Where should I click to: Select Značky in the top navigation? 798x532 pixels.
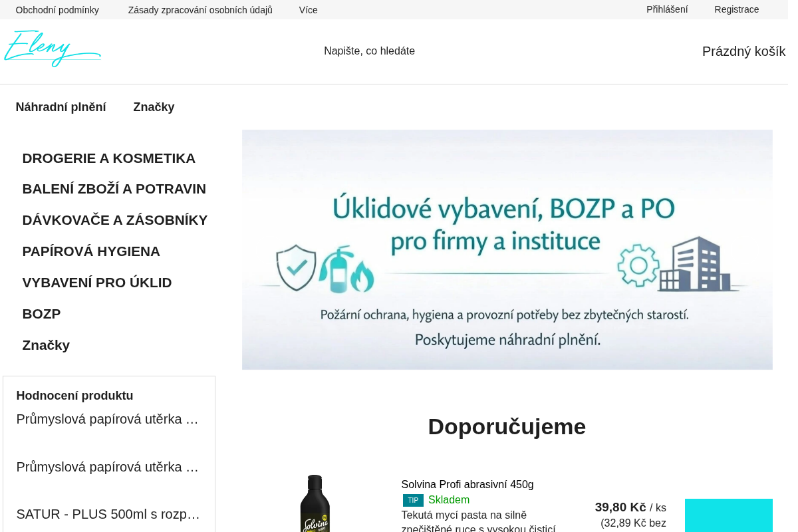(x=154, y=107)
